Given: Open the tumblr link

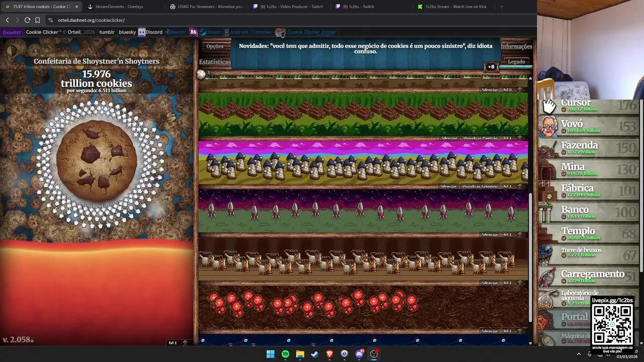Looking at the screenshot, I should point(107,32).
